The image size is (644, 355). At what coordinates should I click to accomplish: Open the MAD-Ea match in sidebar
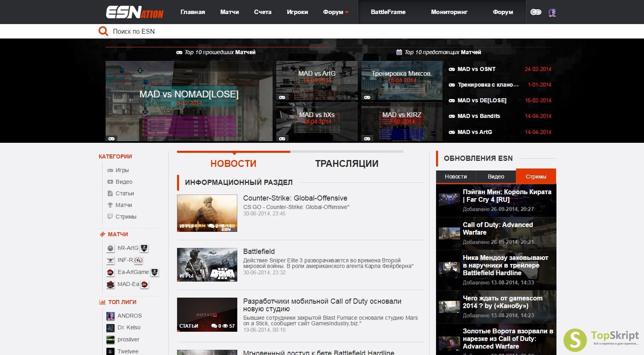[128, 284]
